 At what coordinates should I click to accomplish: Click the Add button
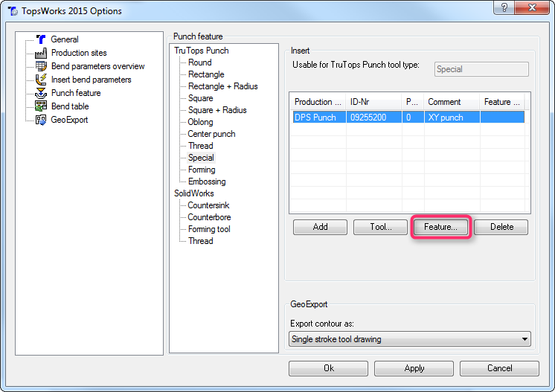click(x=320, y=227)
